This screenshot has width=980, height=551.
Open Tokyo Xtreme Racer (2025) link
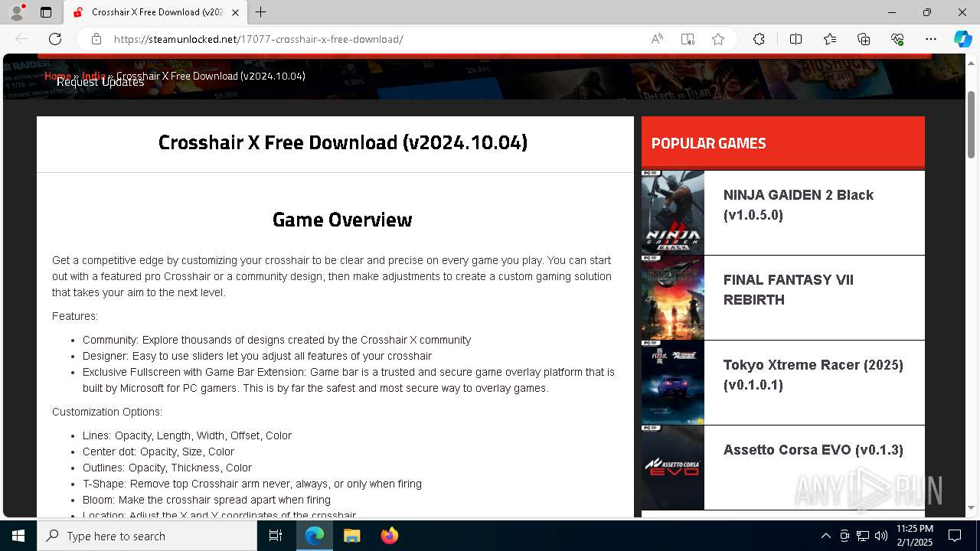tap(813, 375)
